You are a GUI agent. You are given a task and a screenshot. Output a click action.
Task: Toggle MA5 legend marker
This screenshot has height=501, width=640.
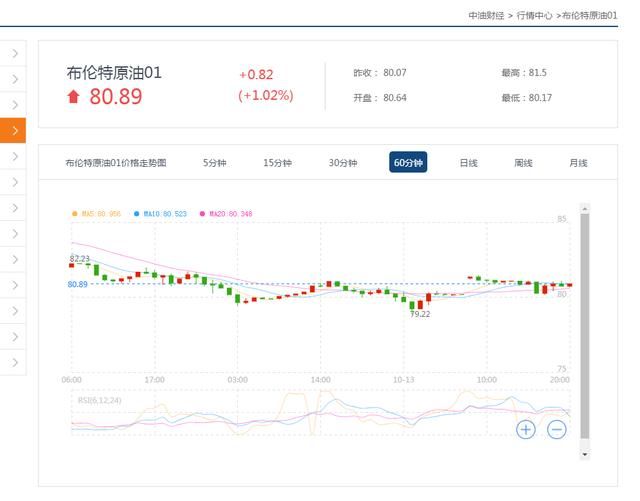point(74,214)
